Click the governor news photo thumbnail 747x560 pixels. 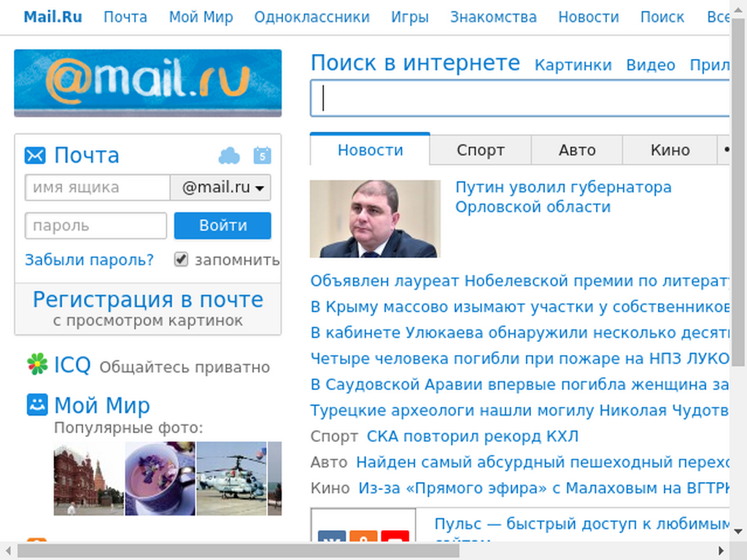[375, 219]
